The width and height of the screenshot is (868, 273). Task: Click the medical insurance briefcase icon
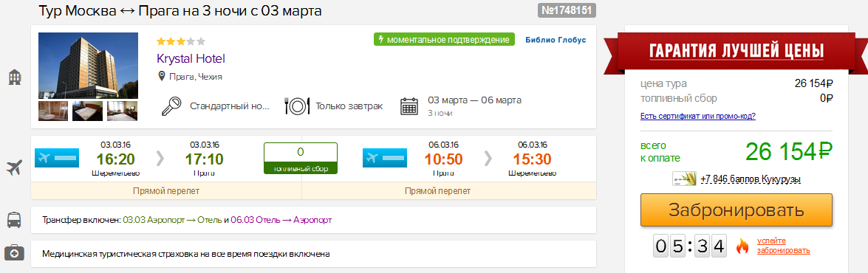click(14, 253)
